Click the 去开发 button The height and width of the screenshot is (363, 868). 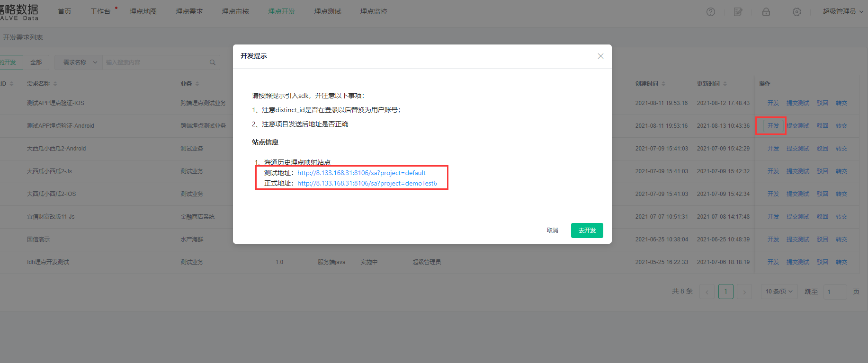click(587, 230)
